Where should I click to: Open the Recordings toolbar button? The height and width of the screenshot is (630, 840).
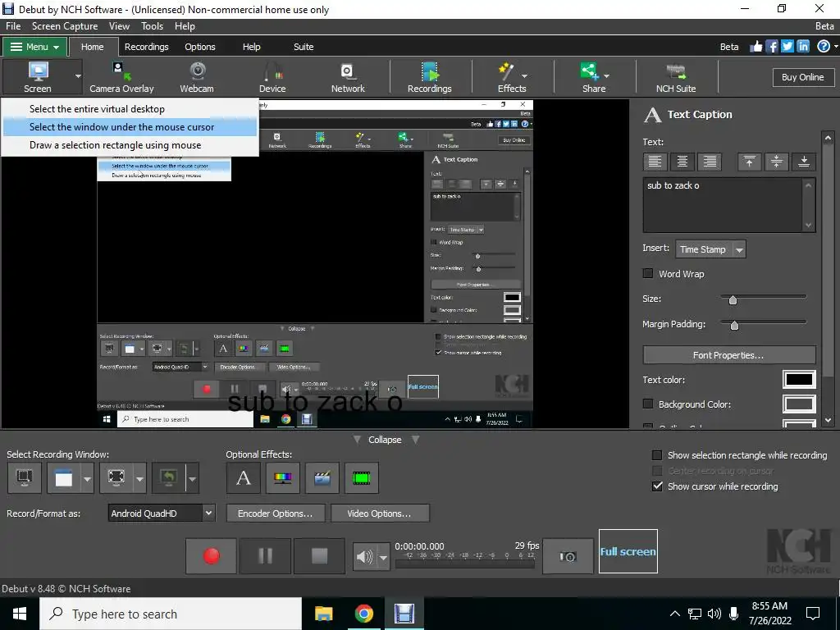(430, 77)
